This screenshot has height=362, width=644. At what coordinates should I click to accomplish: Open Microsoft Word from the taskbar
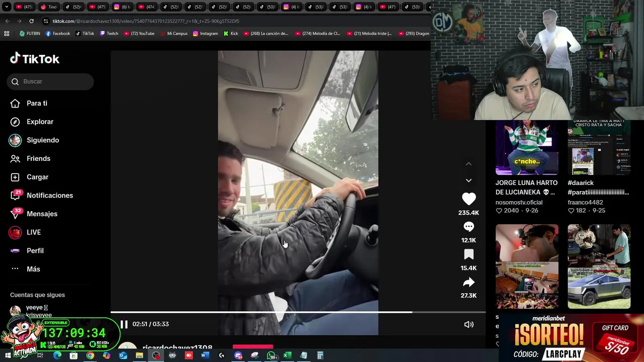205,355
